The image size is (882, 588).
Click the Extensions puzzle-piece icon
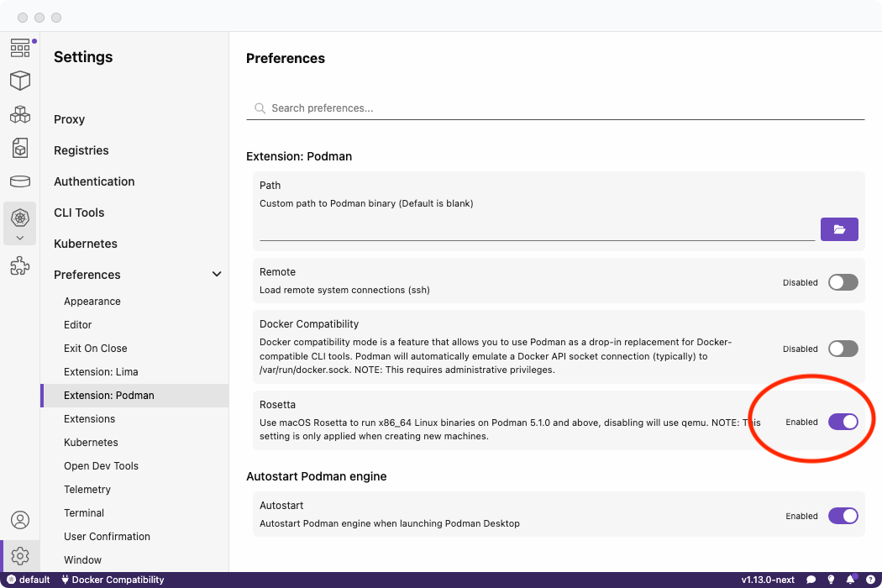[x=20, y=267]
